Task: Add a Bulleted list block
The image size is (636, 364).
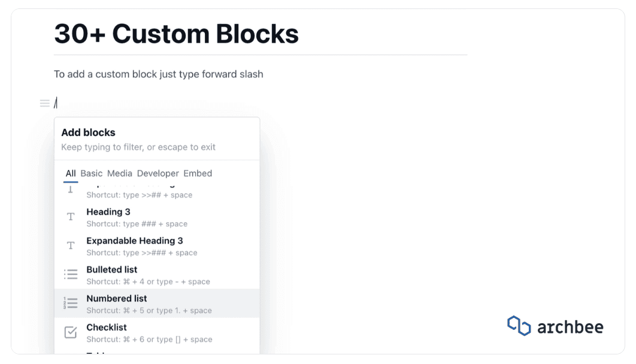Action: (x=112, y=269)
